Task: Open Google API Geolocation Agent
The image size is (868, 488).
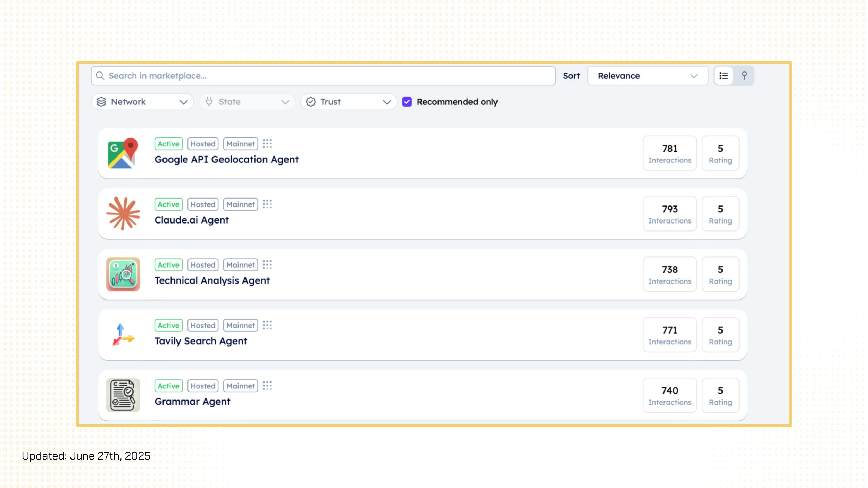Action: (226, 159)
